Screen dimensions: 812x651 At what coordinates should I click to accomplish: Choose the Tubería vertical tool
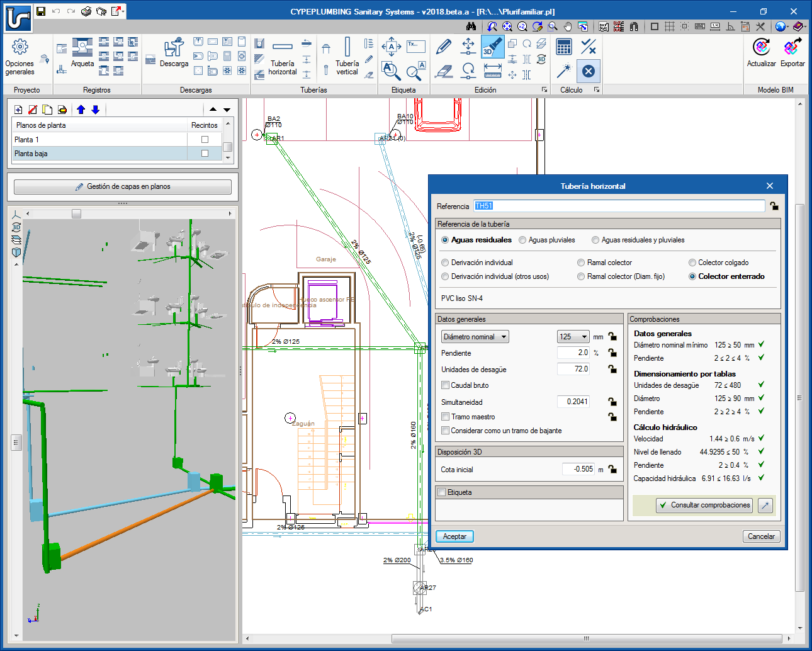(347, 56)
